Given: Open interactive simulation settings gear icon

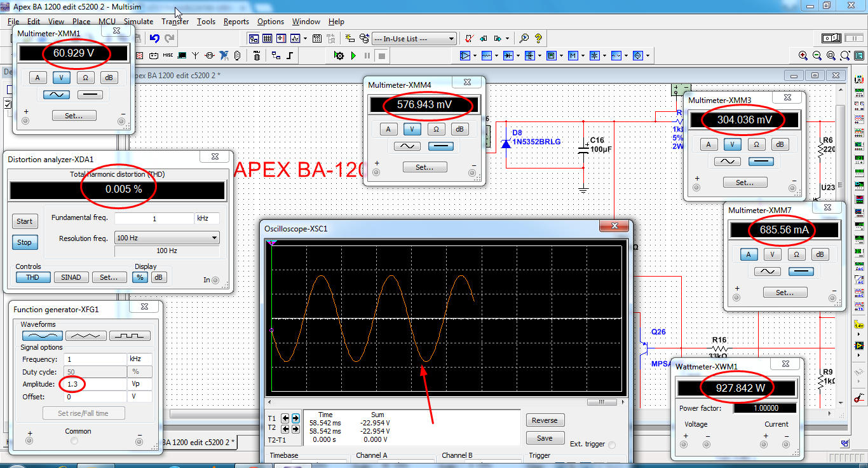Looking at the screenshot, I should click(x=339, y=55).
